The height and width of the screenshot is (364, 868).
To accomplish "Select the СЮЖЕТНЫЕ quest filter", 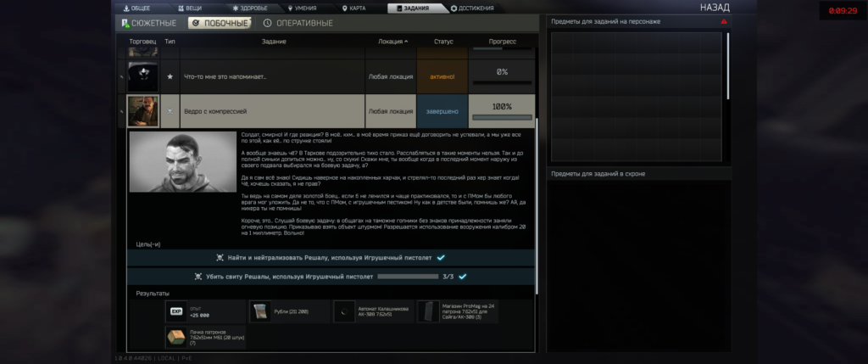I will click(x=150, y=23).
